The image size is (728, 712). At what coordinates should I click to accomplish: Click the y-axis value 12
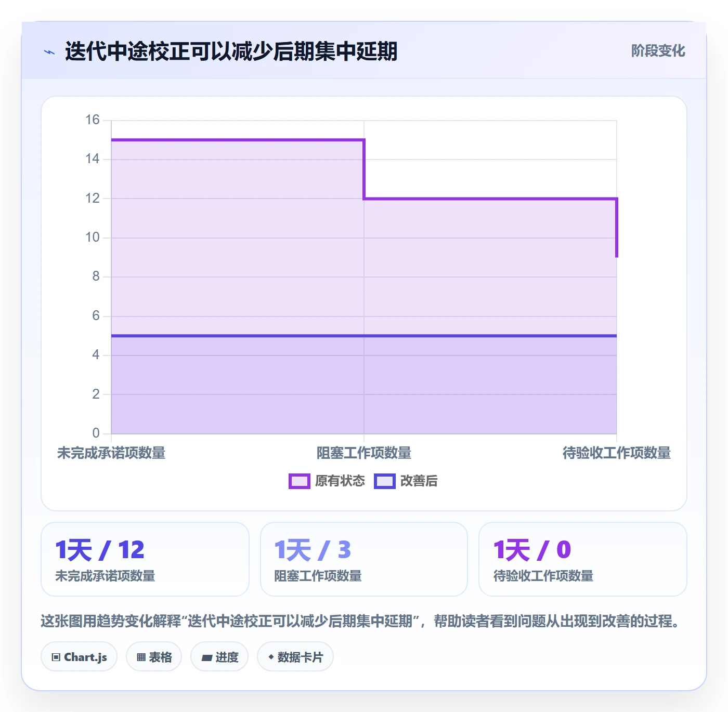(x=93, y=199)
